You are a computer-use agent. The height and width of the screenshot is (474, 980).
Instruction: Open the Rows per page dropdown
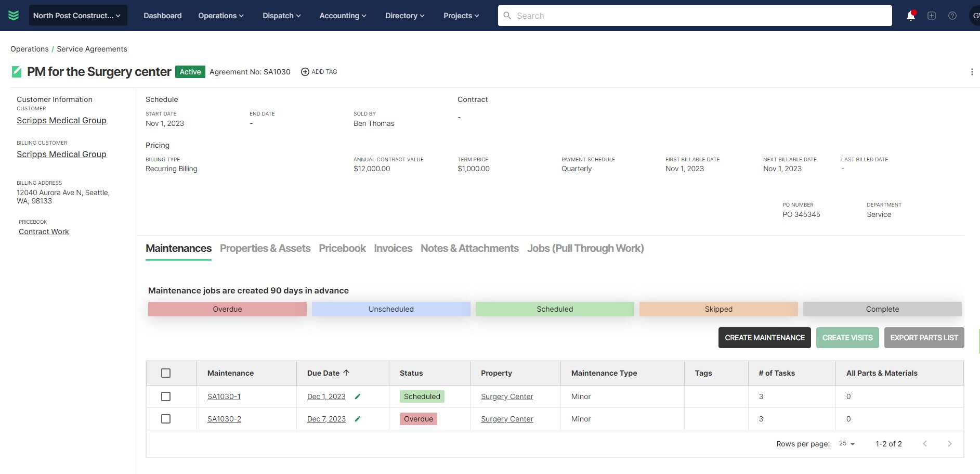847,444
